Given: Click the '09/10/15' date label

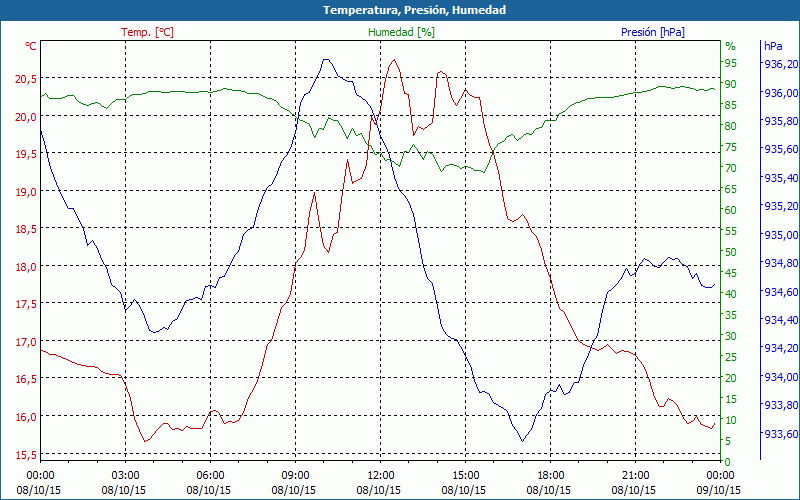Looking at the screenshot, I should point(718,490).
